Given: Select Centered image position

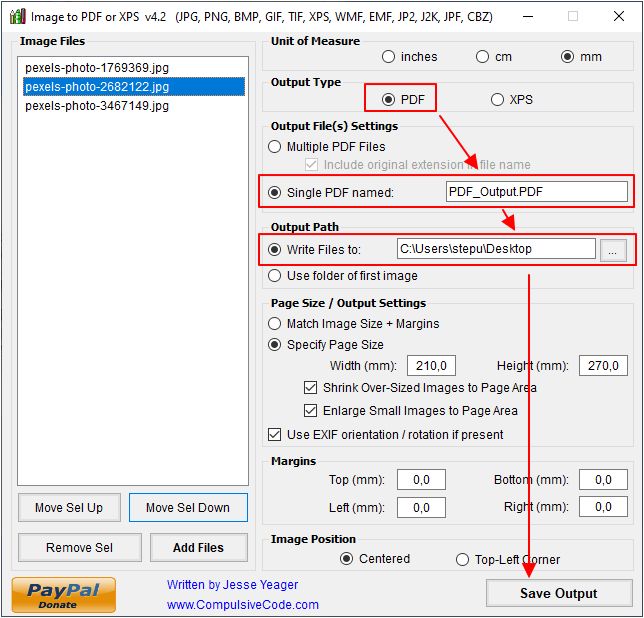Looking at the screenshot, I should 346,559.
